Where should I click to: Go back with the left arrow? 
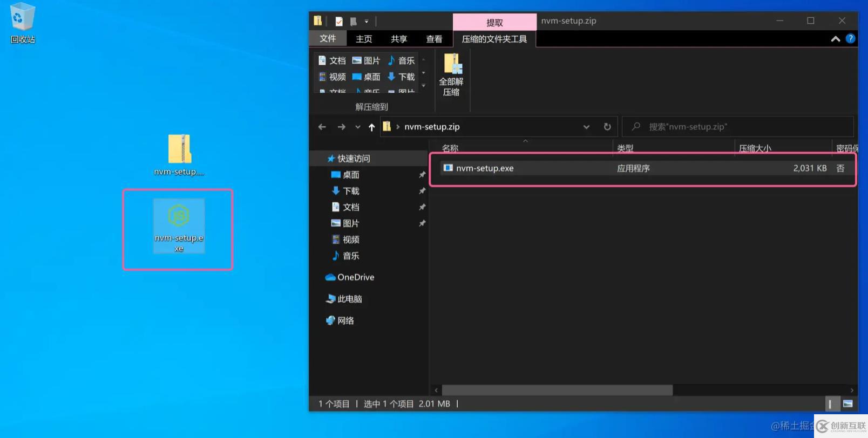click(322, 127)
